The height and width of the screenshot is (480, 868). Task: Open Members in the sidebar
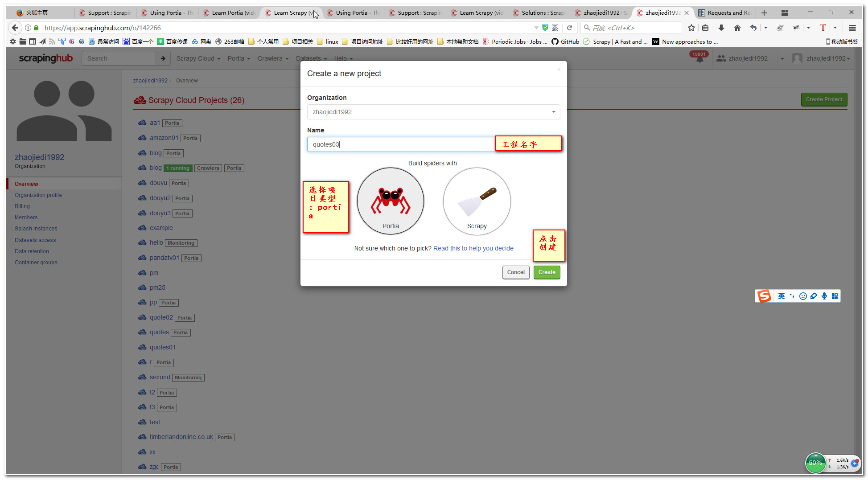[x=26, y=217]
